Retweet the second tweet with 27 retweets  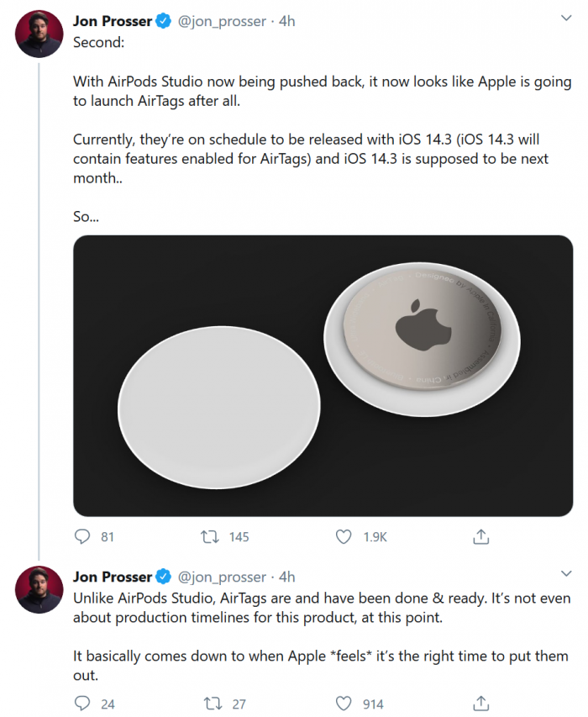pyautogui.click(x=209, y=703)
